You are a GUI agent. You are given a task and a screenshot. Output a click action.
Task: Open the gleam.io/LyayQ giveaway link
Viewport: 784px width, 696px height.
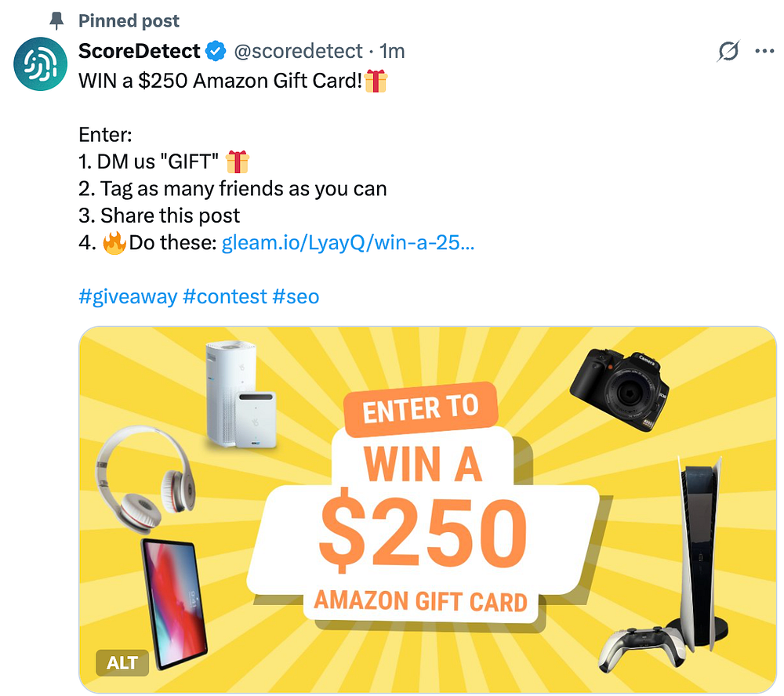point(347,242)
